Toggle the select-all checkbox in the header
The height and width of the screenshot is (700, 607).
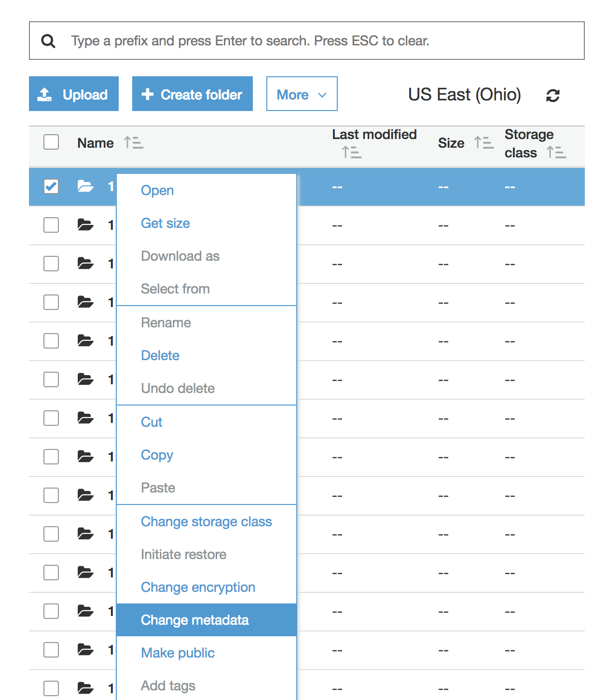coord(51,142)
